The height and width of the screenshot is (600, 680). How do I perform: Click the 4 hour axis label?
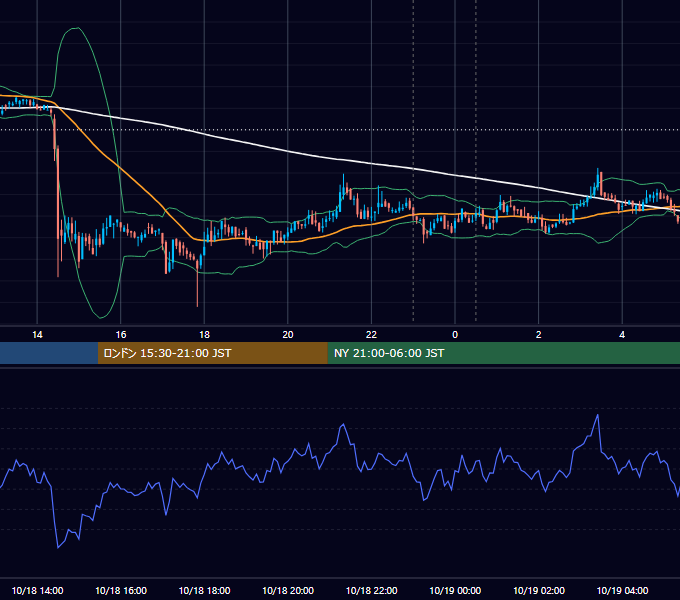click(x=622, y=335)
